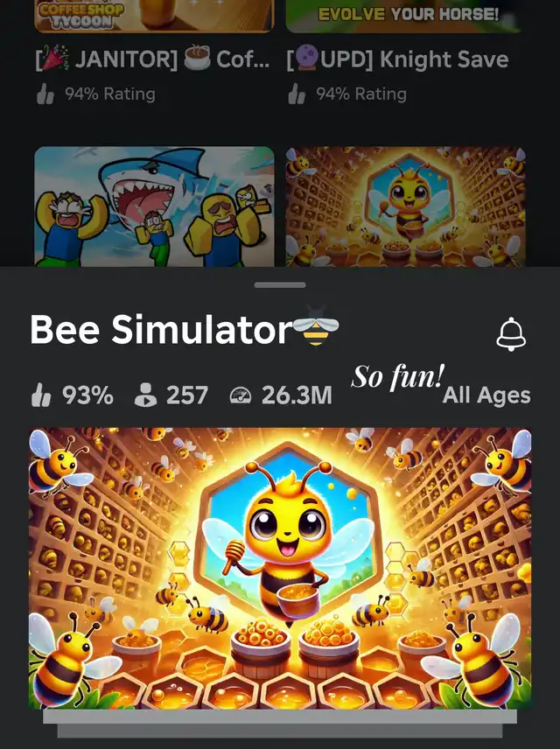Click the [JANITOR] Coffee game title

point(153,59)
